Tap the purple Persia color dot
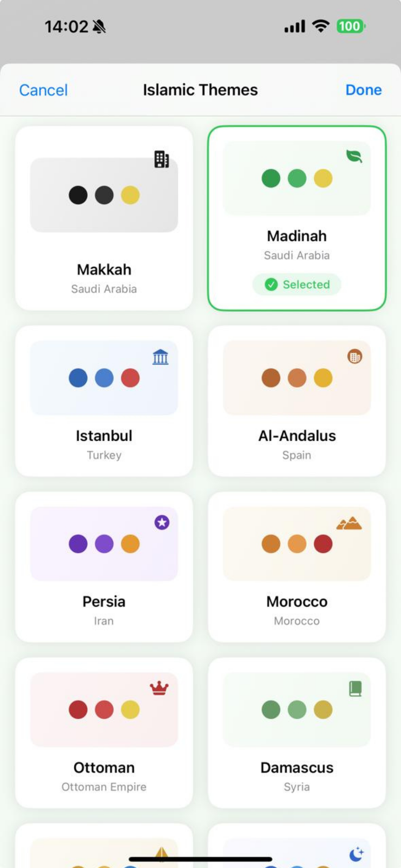This screenshot has width=401, height=868. pos(78,543)
